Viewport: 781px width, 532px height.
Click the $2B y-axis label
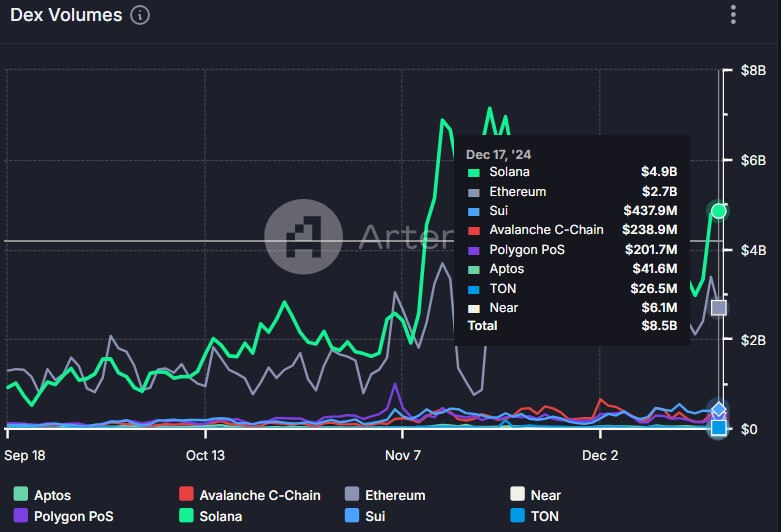click(753, 340)
